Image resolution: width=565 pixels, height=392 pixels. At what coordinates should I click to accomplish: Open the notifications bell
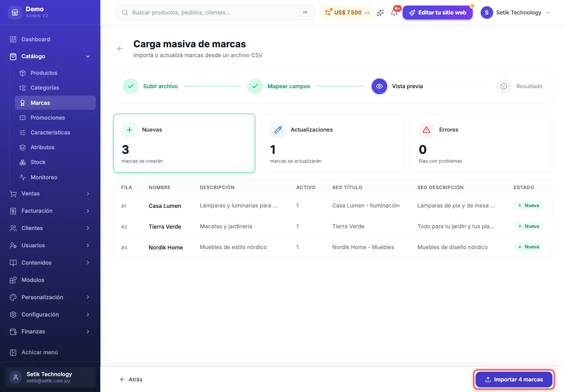tap(394, 13)
